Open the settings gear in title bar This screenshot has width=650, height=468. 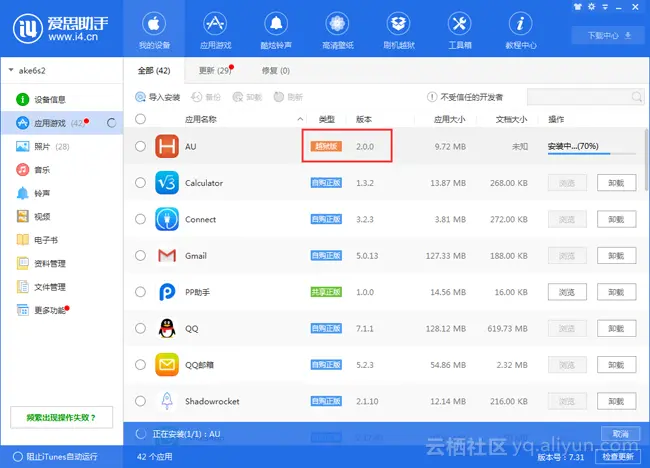(x=591, y=7)
